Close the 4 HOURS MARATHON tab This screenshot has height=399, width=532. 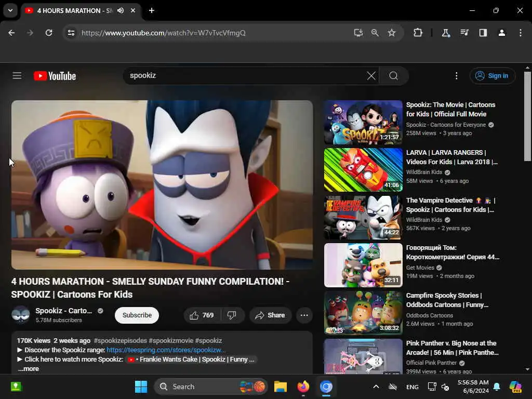[133, 10]
